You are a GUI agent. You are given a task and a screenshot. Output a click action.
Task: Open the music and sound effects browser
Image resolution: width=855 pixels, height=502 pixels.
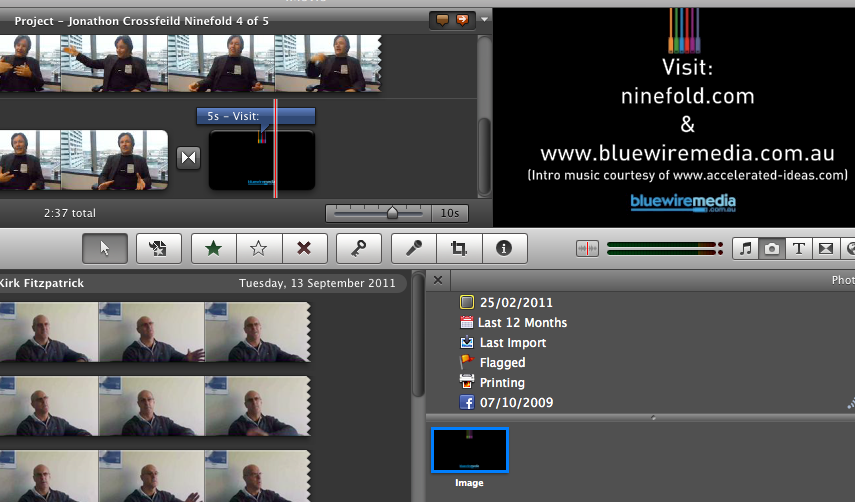[745, 249]
